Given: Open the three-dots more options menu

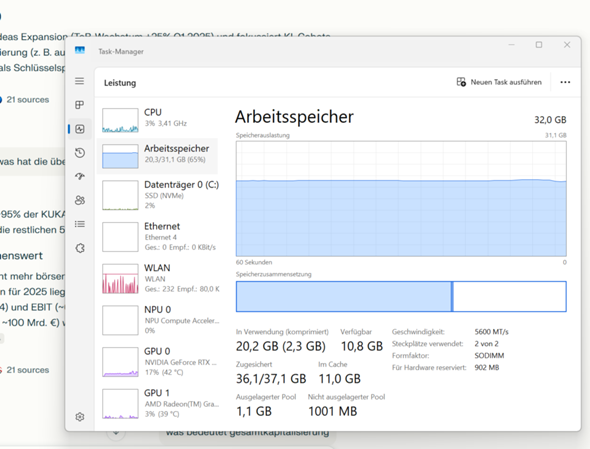Looking at the screenshot, I should [565, 82].
